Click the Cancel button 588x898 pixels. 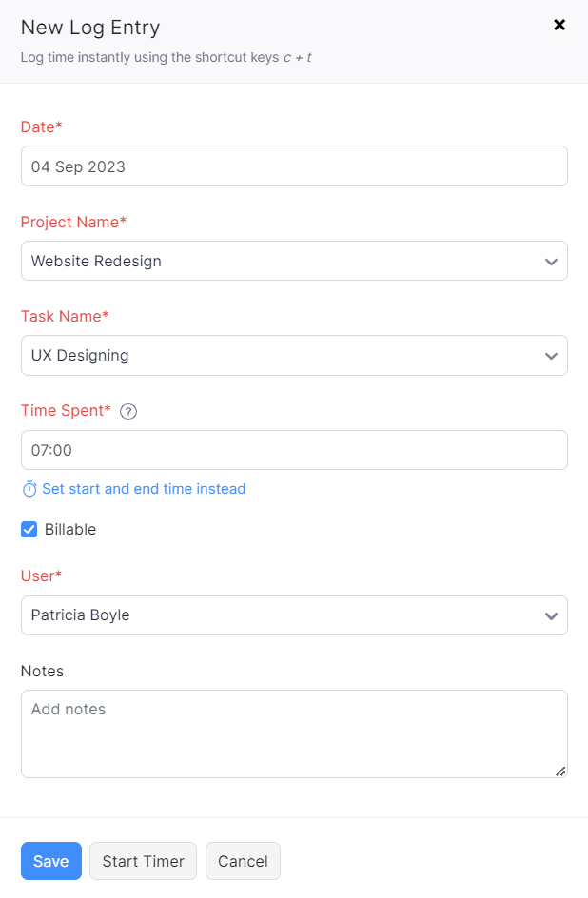243,861
